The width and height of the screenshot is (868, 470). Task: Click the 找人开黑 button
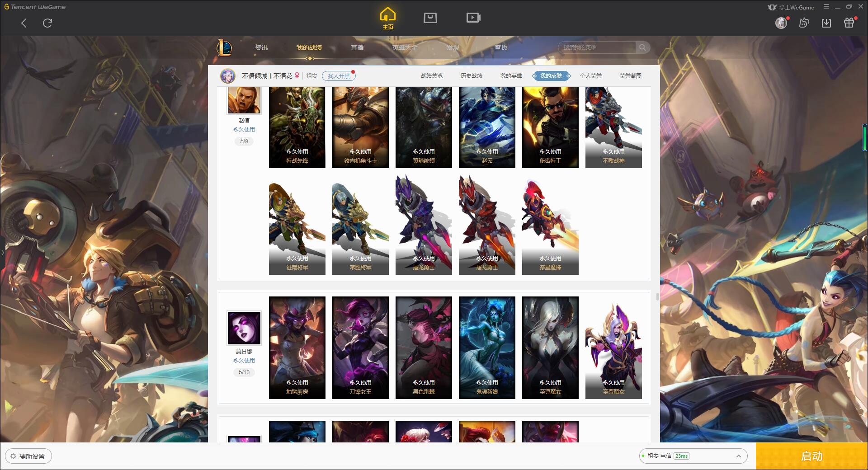(x=339, y=76)
